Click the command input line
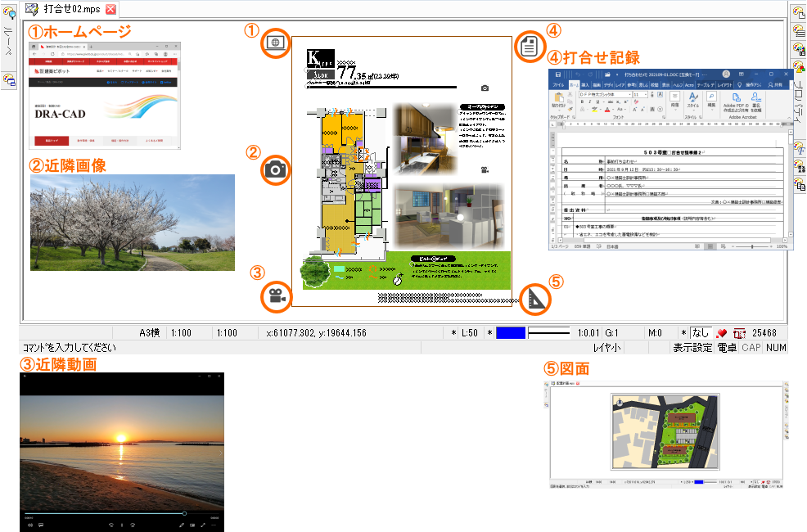This screenshot has width=807, height=532. pyautogui.click(x=220, y=348)
